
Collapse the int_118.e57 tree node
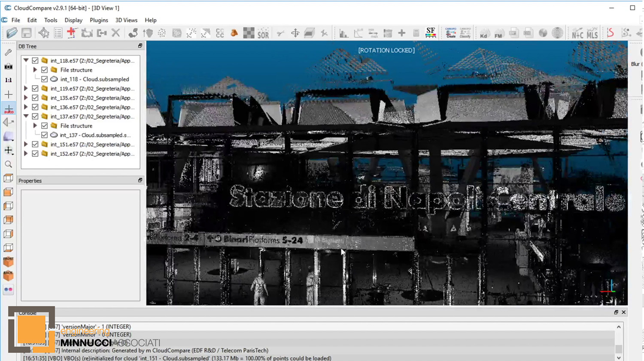point(26,61)
